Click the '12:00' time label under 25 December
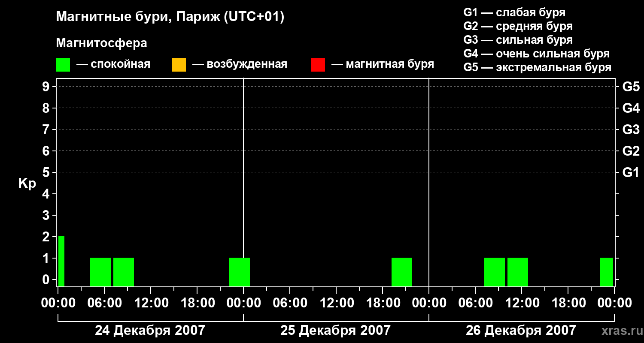Screen dimensions: 644x343 coord(336,303)
